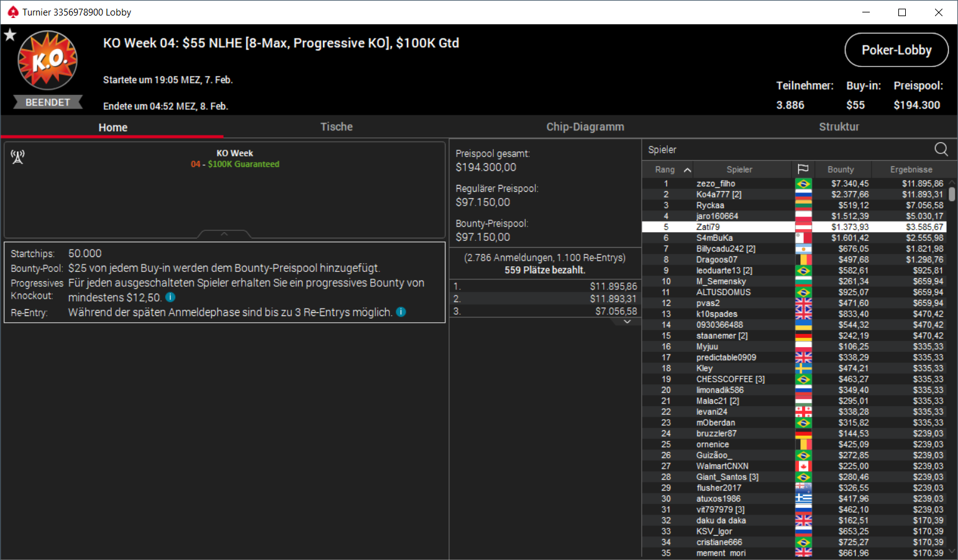Click the favorite star icon
The image size is (958, 560).
click(x=10, y=35)
